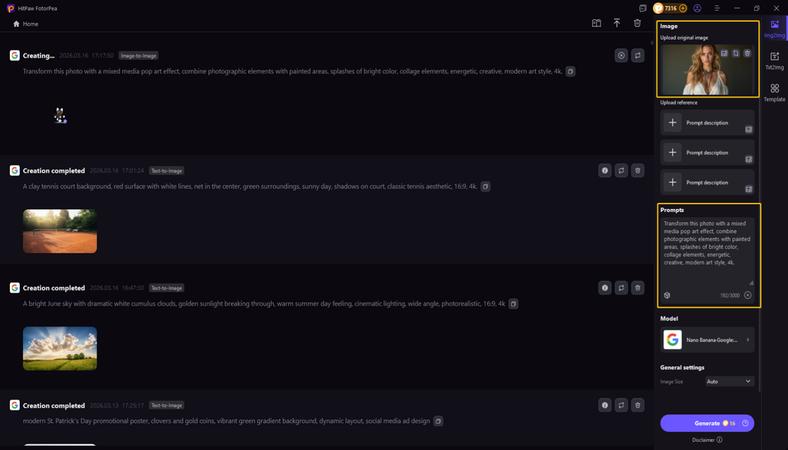Image resolution: width=788 pixels, height=450 pixels.
Task: Open the Disclaimer link
Action: pyautogui.click(x=706, y=440)
